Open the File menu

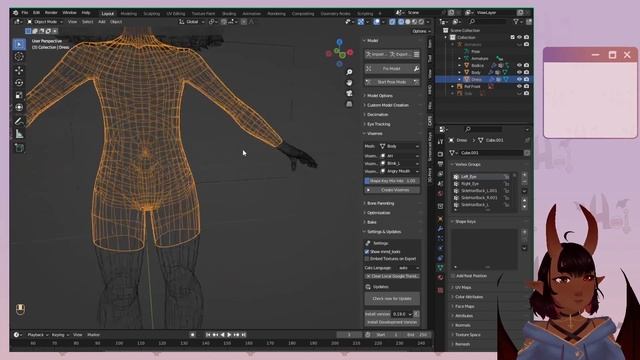pos(24,13)
